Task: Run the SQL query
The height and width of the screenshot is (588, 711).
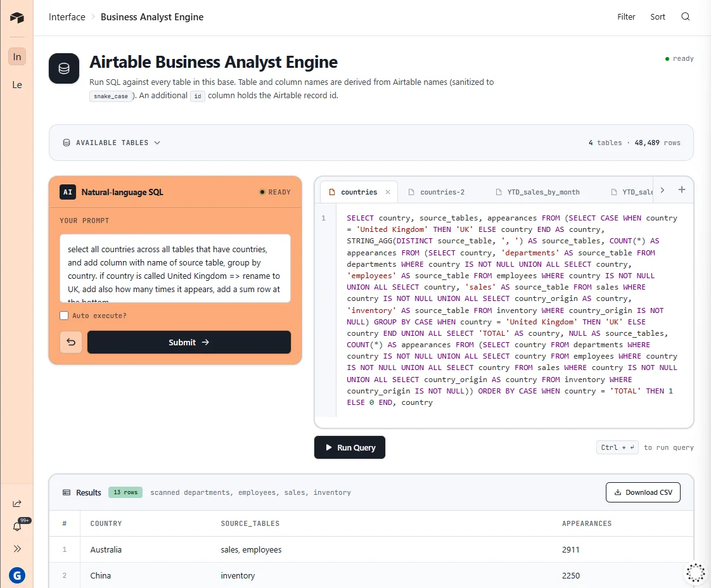Action: point(350,447)
